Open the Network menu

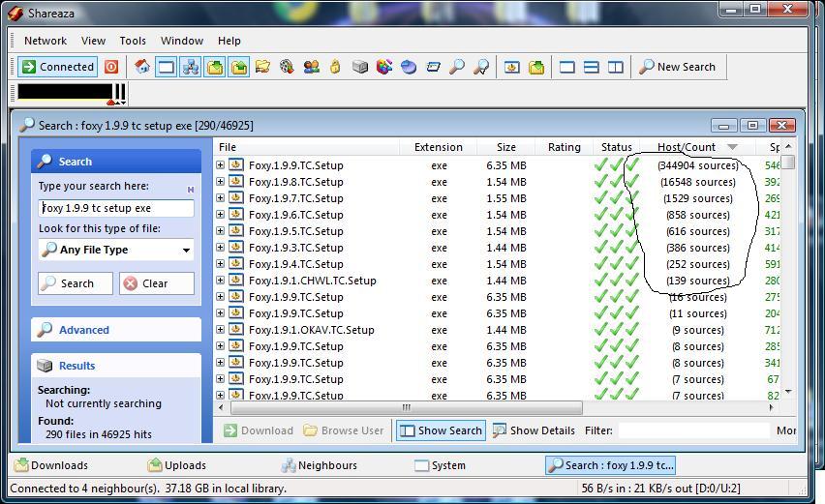click(46, 41)
